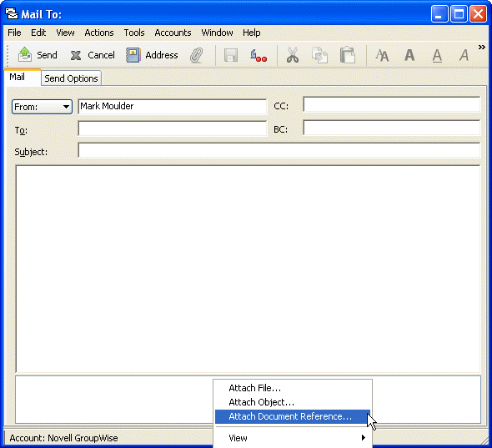Click the To input field
Image resolution: width=492 pixels, height=448 pixels.
[173, 128]
